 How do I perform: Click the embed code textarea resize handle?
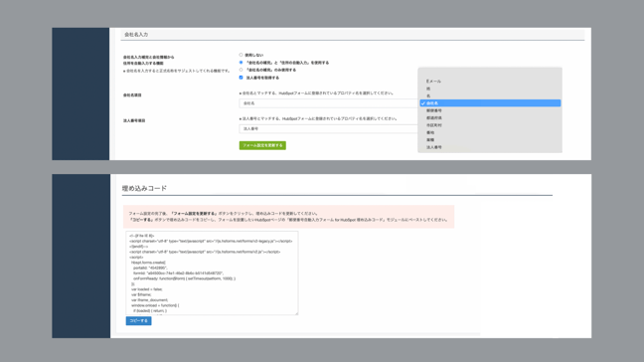pyautogui.click(x=296, y=313)
